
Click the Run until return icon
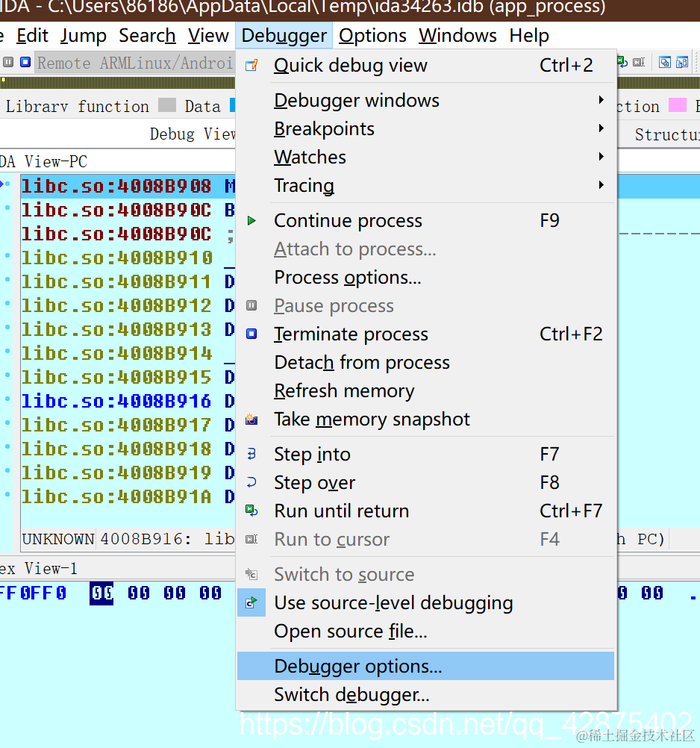251,511
